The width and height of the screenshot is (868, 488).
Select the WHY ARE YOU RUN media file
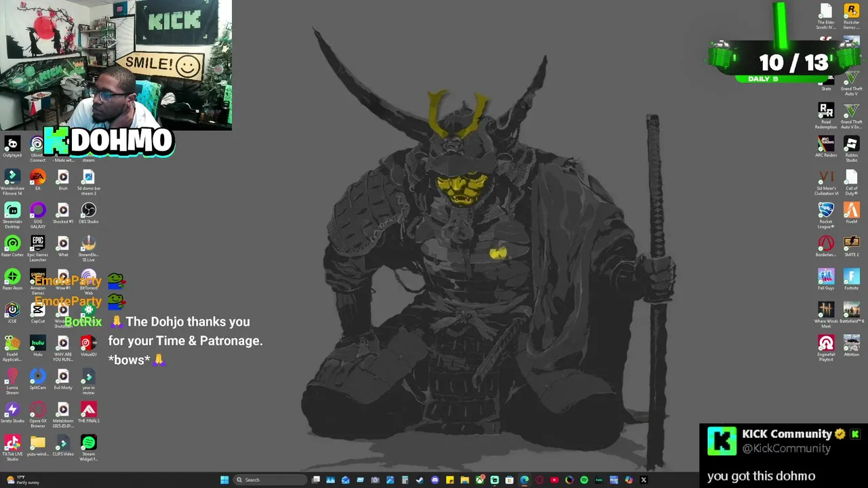63,348
